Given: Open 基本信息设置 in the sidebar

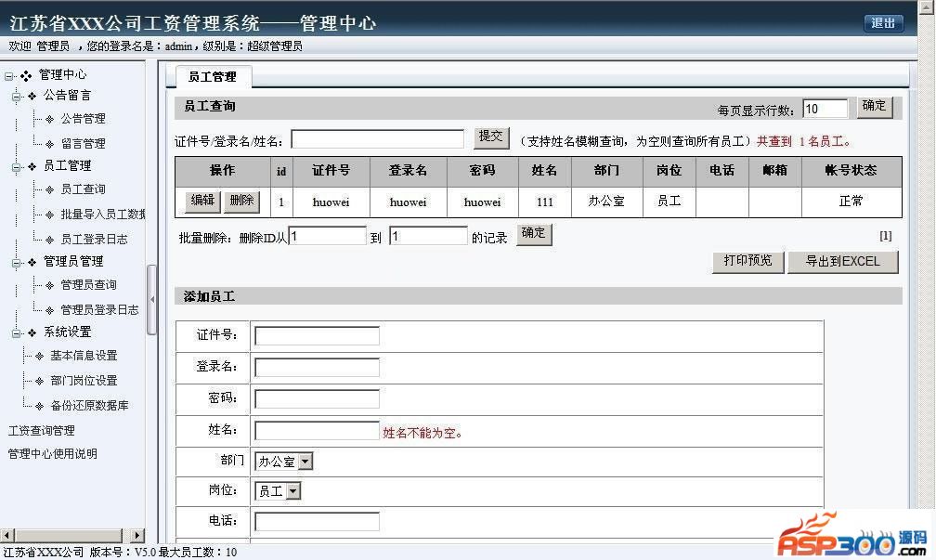Looking at the screenshot, I should point(84,355).
